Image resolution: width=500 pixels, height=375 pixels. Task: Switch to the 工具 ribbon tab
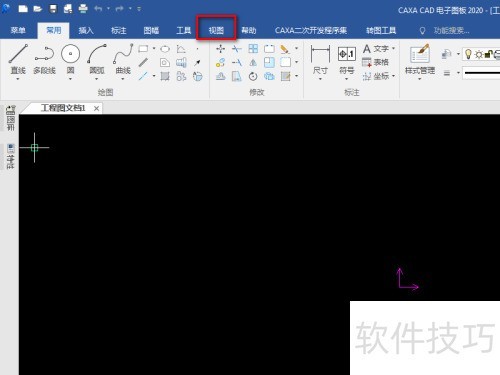pyautogui.click(x=184, y=31)
